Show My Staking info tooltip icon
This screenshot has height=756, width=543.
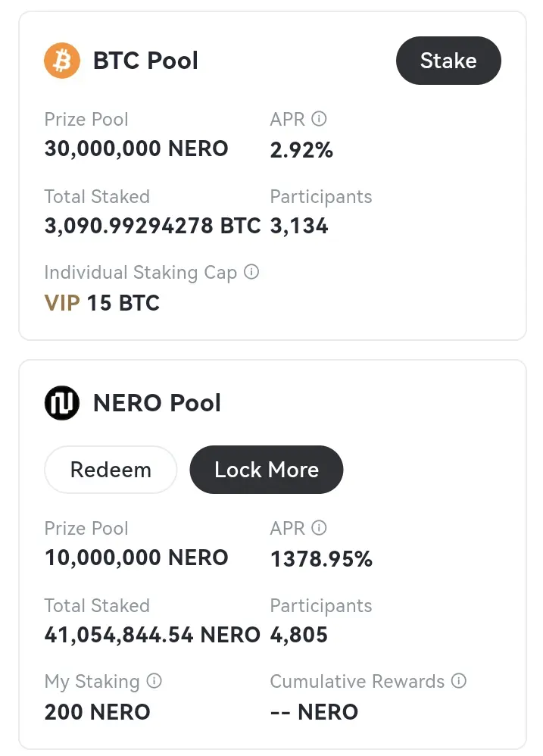pos(154,681)
